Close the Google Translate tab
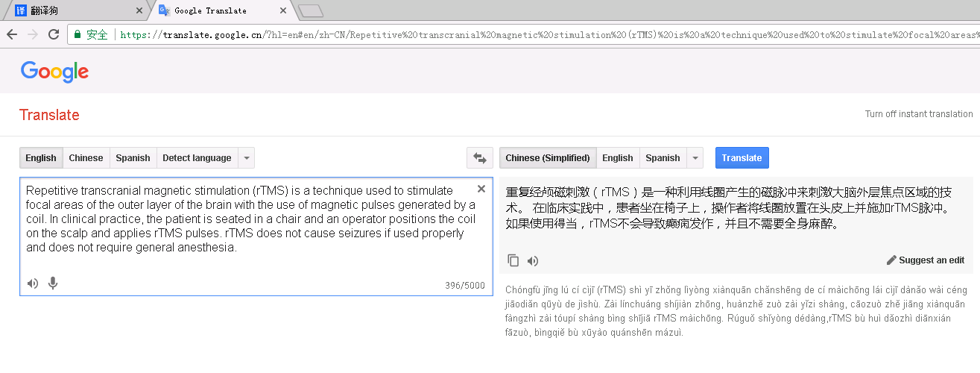The image size is (980, 373). [282, 10]
